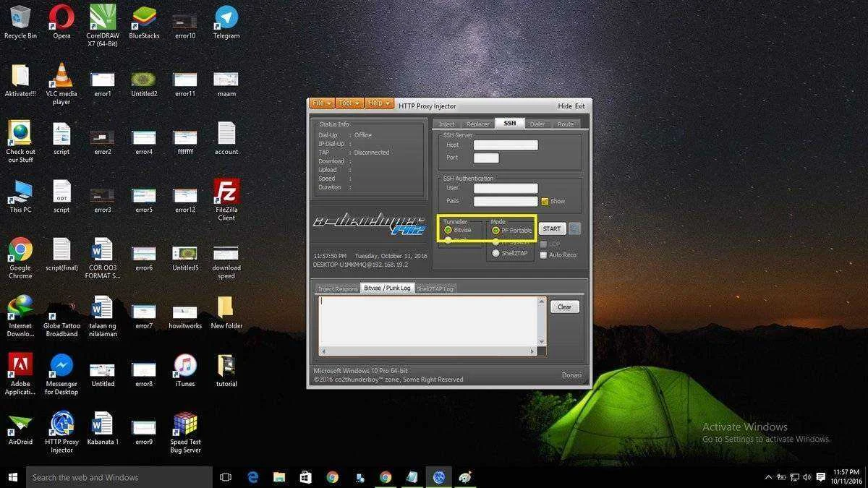
Task: Open the Windows Start button
Action: pos(12,477)
